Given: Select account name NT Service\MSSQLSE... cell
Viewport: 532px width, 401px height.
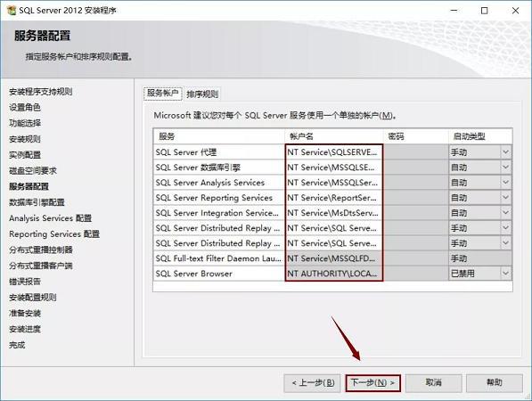Looking at the screenshot, I should pyautogui.click(x=334, y=168).
